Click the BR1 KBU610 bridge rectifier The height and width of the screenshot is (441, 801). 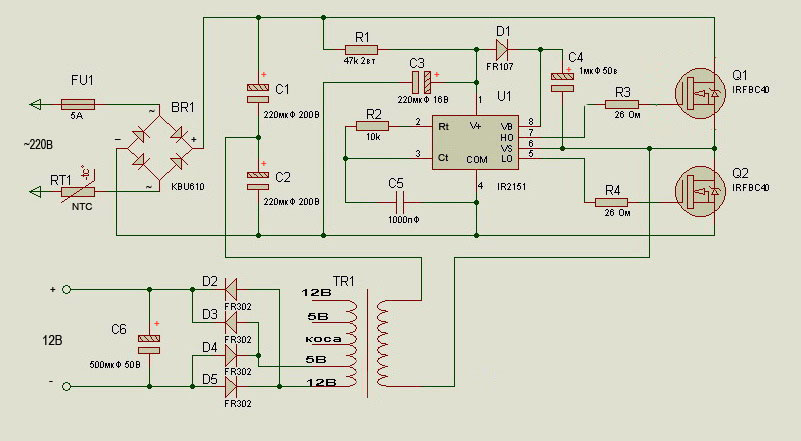(x=159, y=148)
